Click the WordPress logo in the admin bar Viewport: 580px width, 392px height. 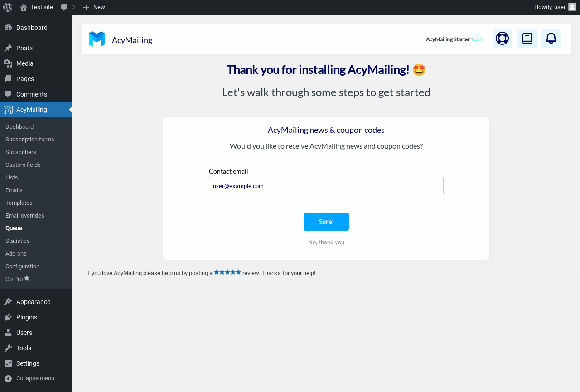point(8,7)
